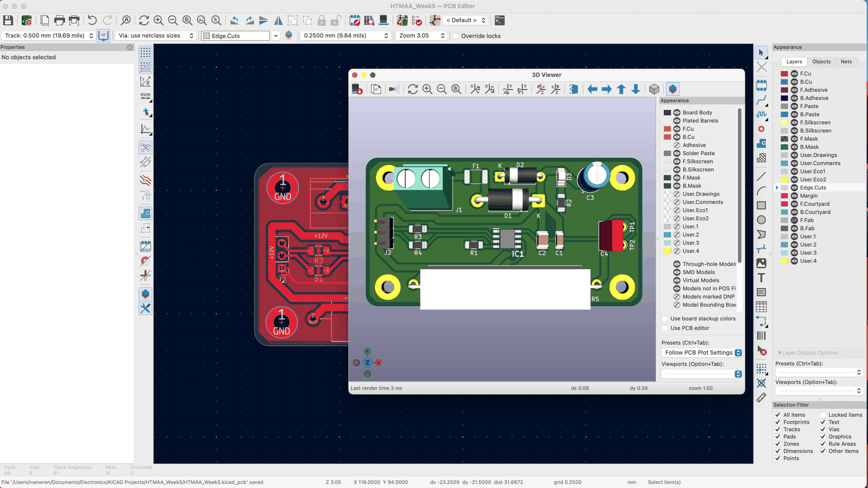Select the Edge.Cuts row in the Layers panel
868x488 pixels.
click(819, 188)
